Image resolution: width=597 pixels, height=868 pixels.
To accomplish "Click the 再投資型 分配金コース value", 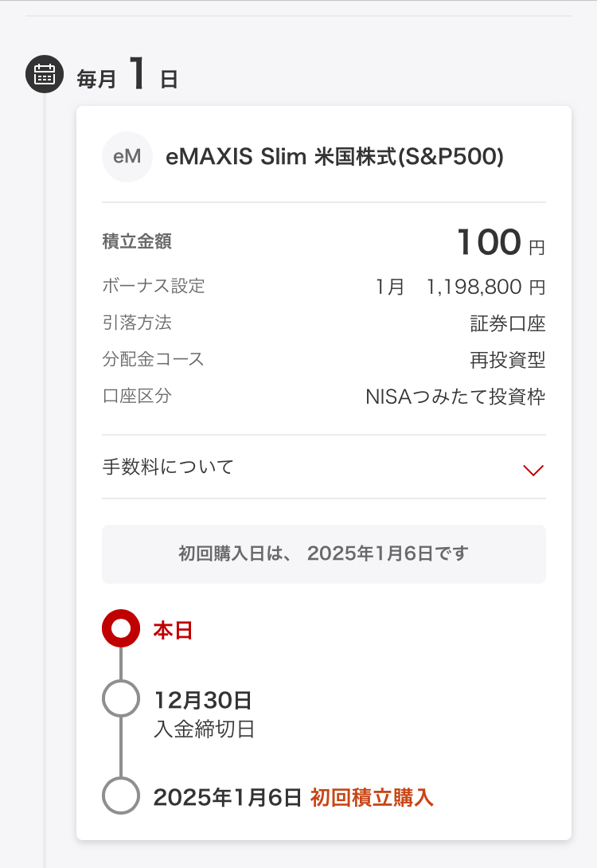I will point(507,360).
